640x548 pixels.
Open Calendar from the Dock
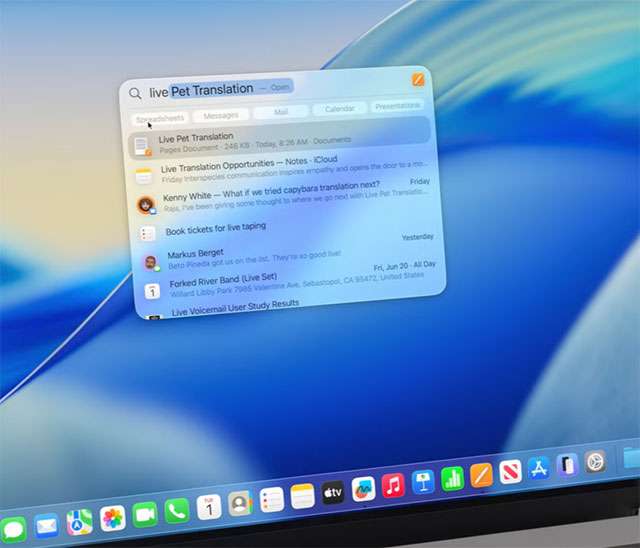[x=209, y=507]
